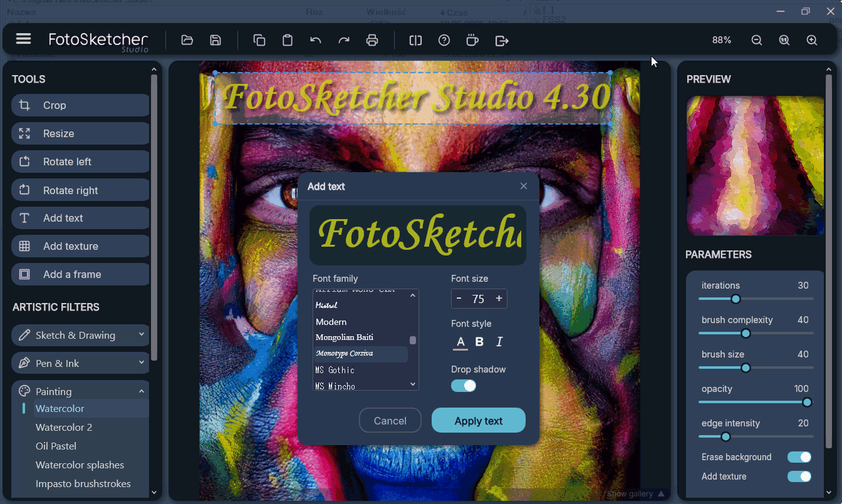Click font list scroll down arrow

pyautogui.click(x=413, y=384)
